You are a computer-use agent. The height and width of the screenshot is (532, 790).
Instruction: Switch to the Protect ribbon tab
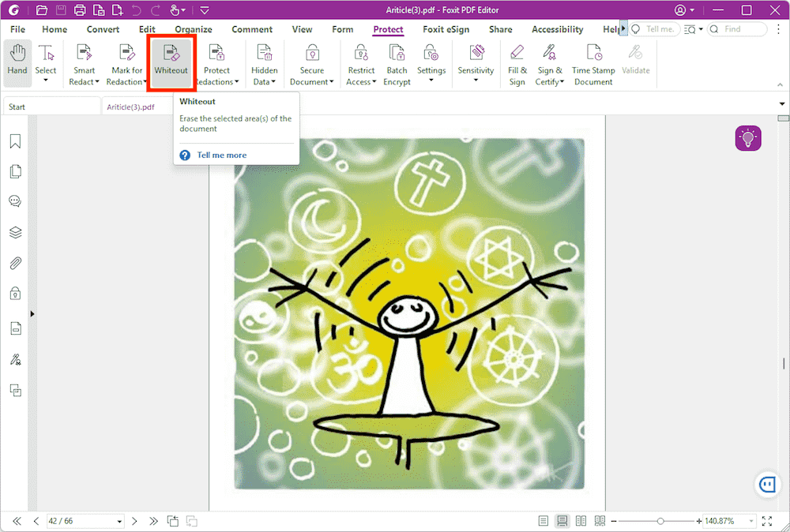[388, 29]
